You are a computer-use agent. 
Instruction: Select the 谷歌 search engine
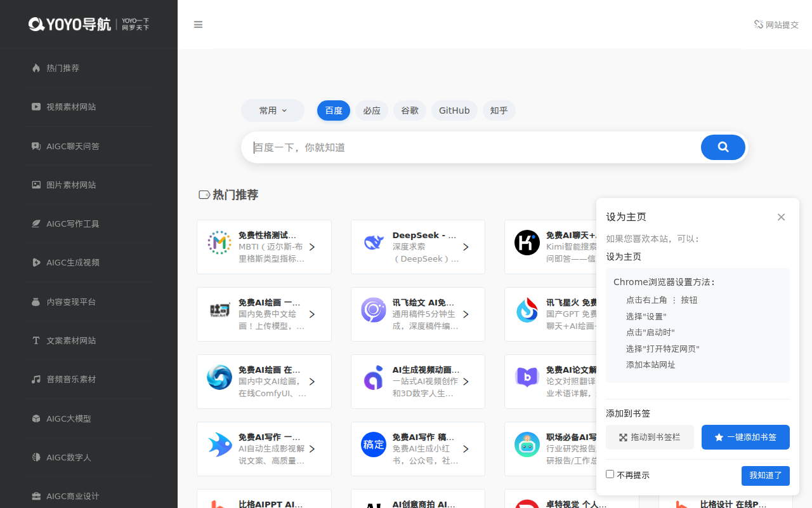[x=410, y=110]
